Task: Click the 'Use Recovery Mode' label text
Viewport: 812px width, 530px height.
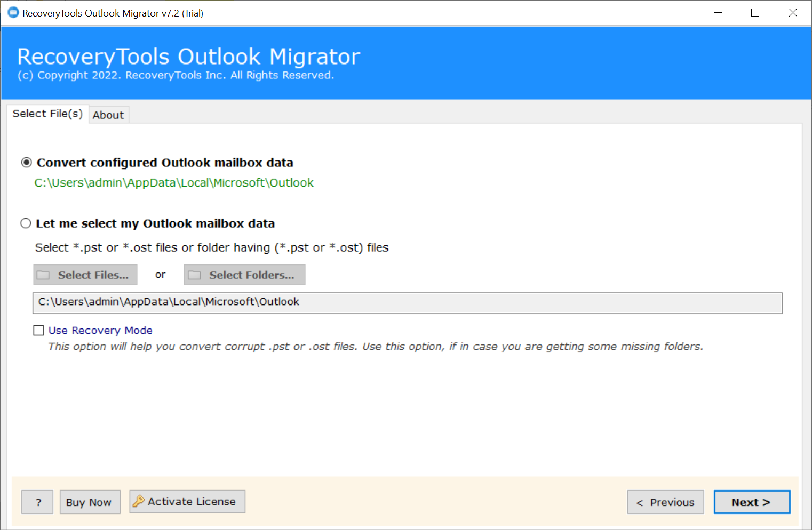Action: [100, 331]
